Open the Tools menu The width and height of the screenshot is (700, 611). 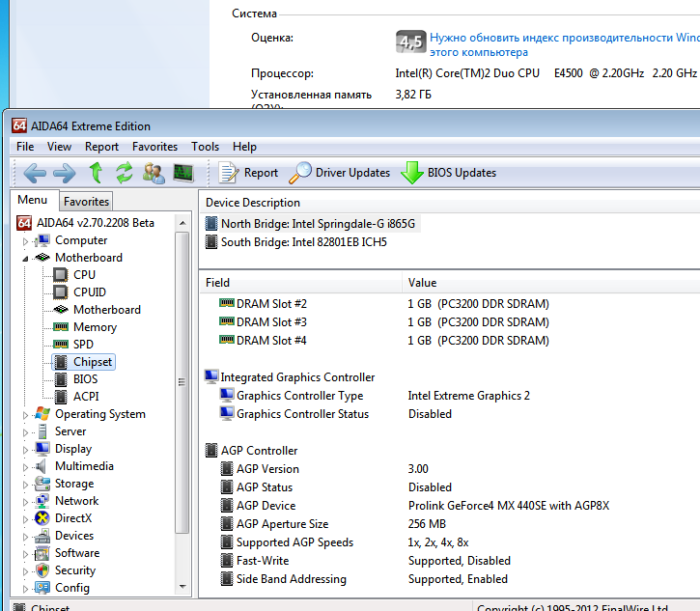(x=205, y=147)
